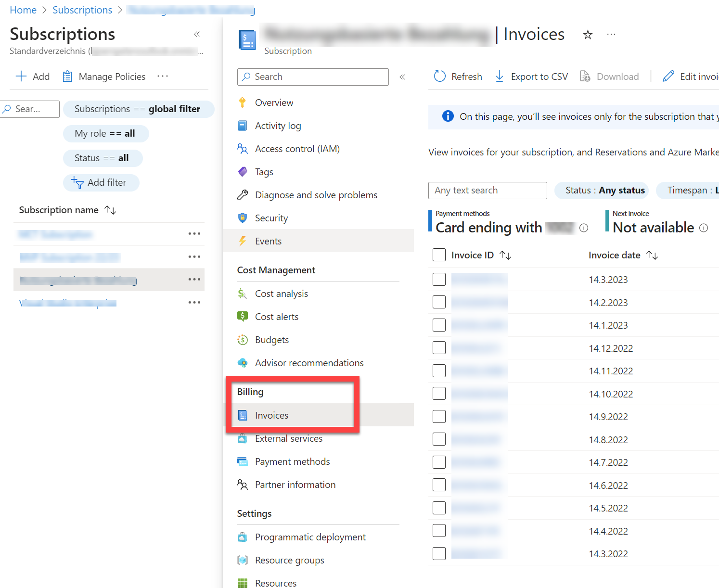Click the Overview key icon
Screen dimensions: 719x588
click(x=243, y=102)
